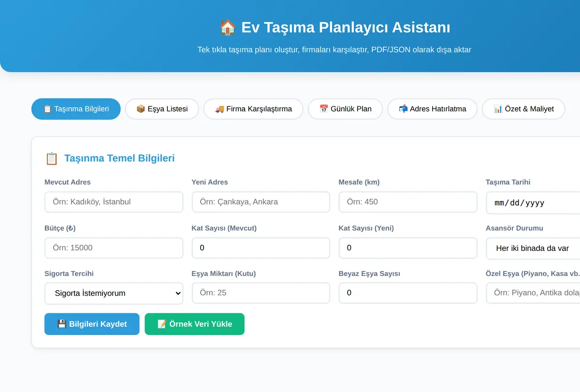The image size is (580, 392).
Task: Switch to the Eşya Listesi tab
Action: coord(162,109)
